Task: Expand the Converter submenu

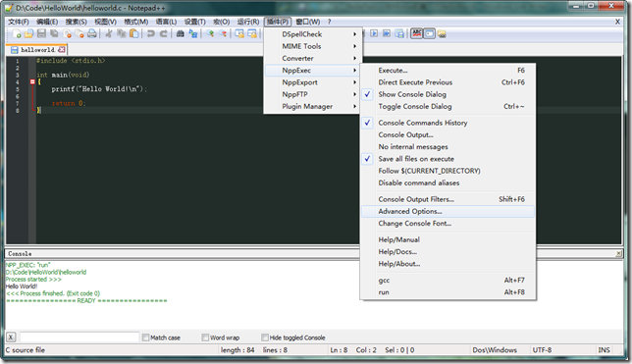Action: pyautogui.click(x=313, y=59)
